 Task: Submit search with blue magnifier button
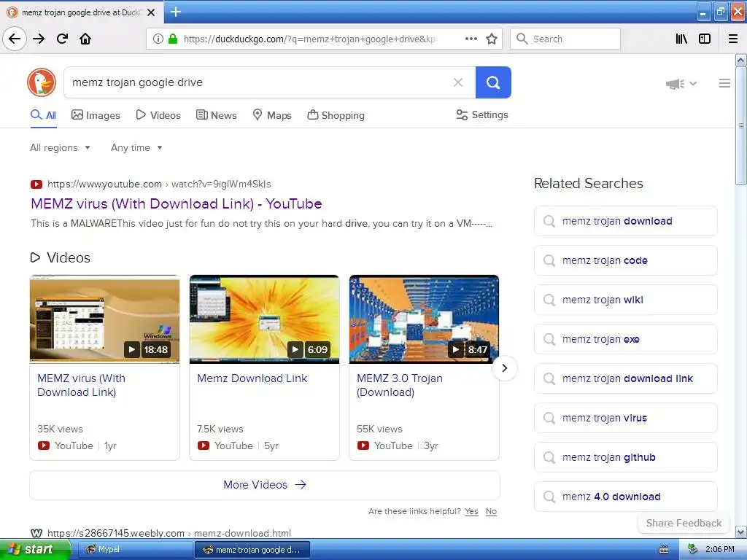click(x=493, y=82)
